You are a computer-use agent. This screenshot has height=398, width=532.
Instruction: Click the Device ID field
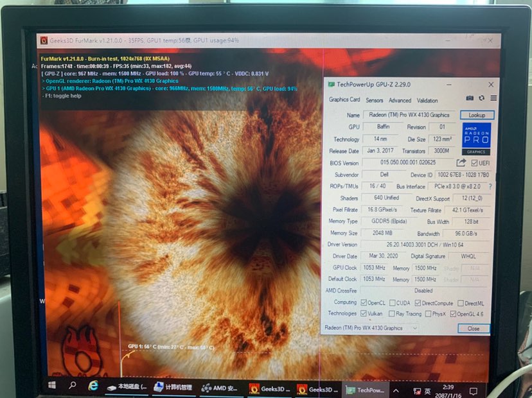point(463,175)
